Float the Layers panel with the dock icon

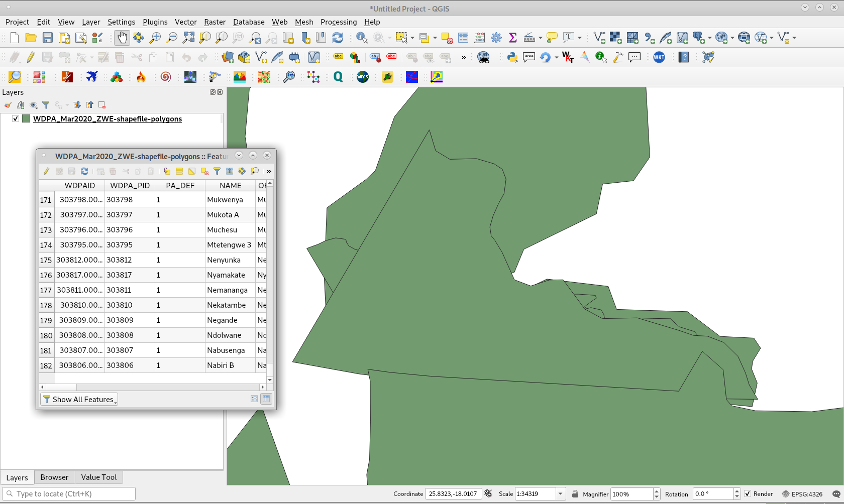pos(213,92)
